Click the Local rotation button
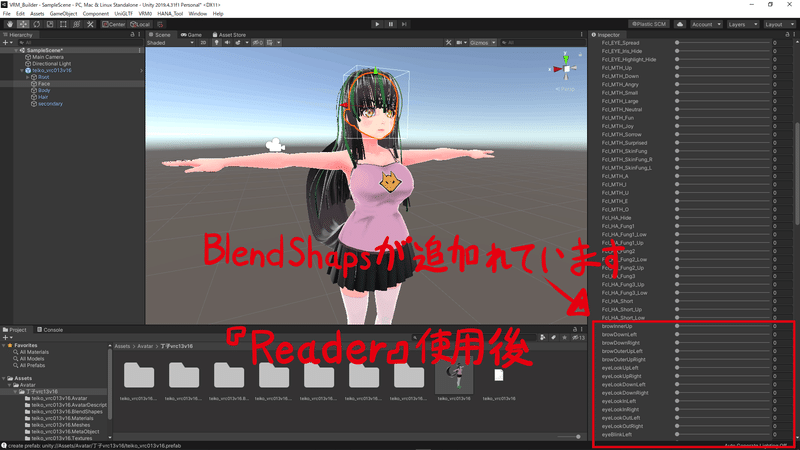800x450 pixels. (x=140, y=24)
